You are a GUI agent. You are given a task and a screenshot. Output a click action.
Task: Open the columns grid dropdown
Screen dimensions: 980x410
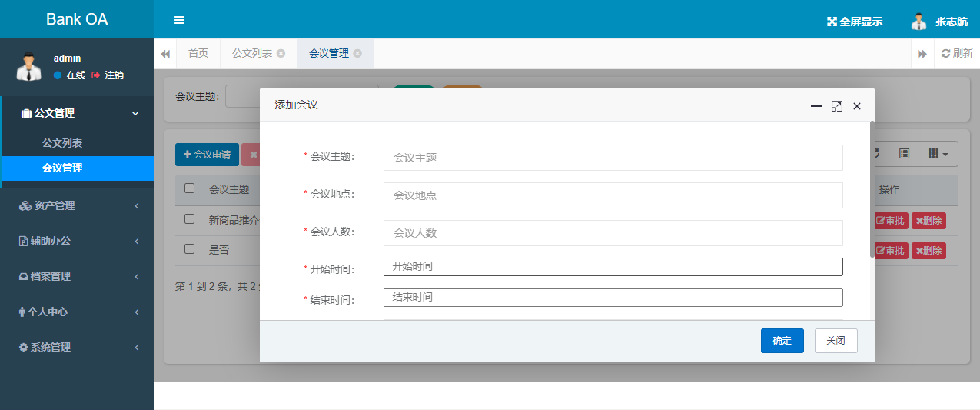(938, 154)
